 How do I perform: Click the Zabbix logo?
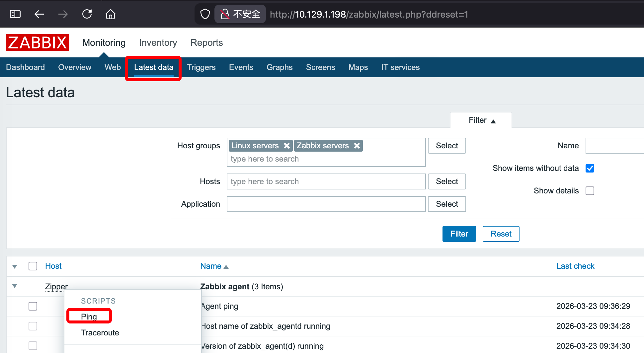pyautogui.click(x=38, y=42)
